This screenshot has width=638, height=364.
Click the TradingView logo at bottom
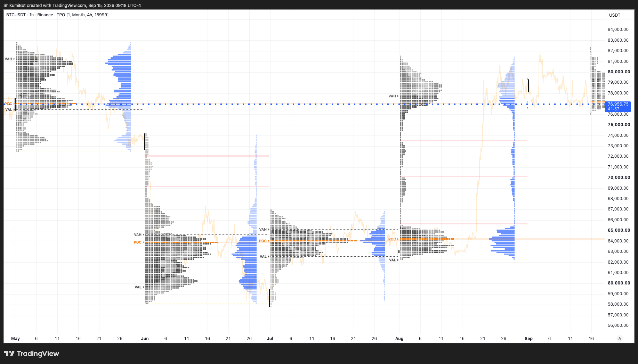pos(32,354)
